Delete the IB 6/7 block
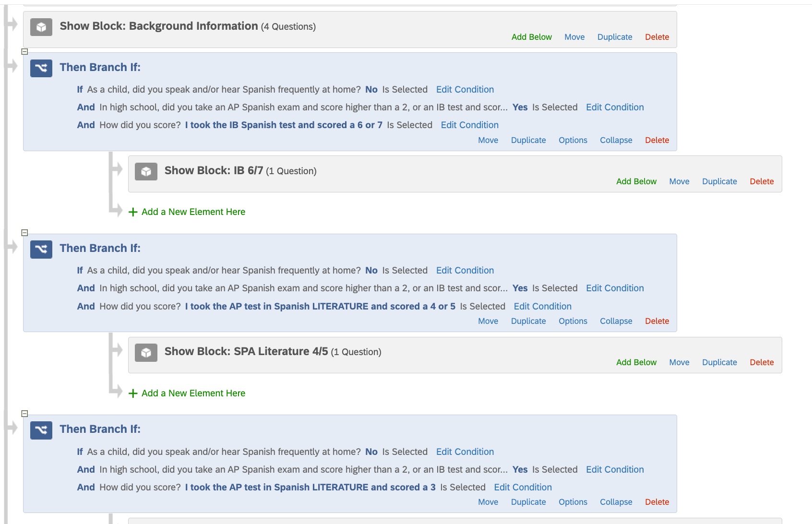This screenshot has width=812, height=524. (x=762, y=181)
